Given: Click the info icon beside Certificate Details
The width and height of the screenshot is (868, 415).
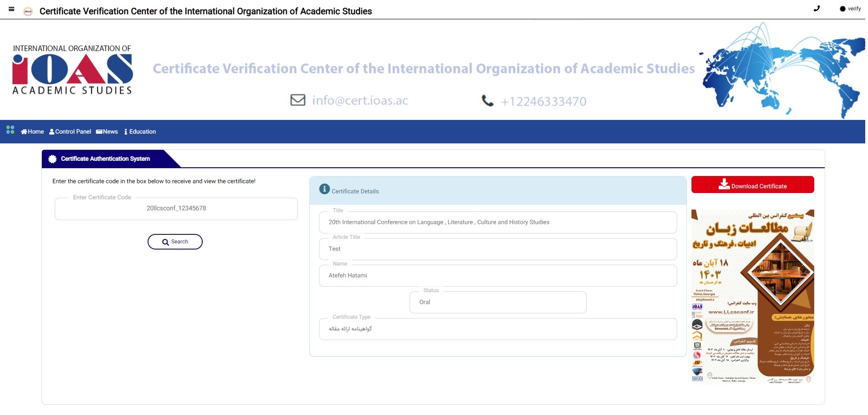Looking at the screenshot, I should click(325, 189).
